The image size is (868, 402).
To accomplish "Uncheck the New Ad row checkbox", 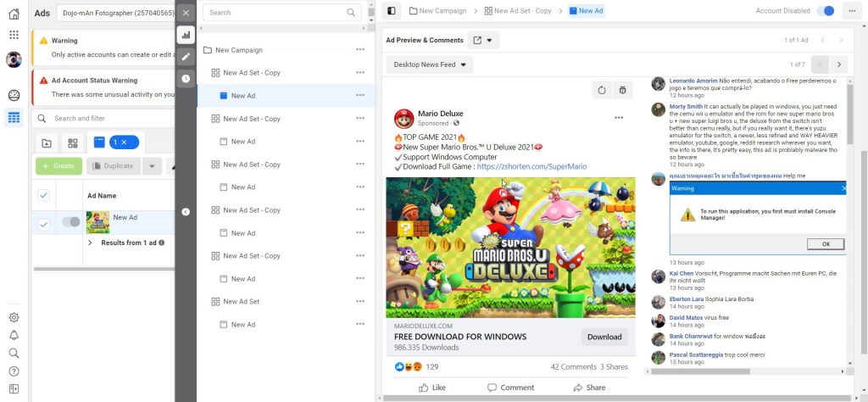I will click(x=43, y=224).
